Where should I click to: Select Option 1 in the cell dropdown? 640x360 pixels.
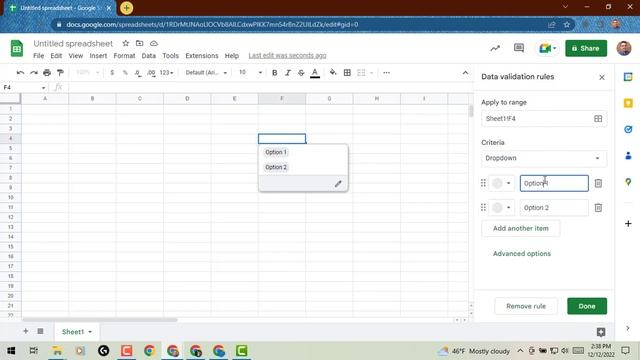[x=276, y=152]
